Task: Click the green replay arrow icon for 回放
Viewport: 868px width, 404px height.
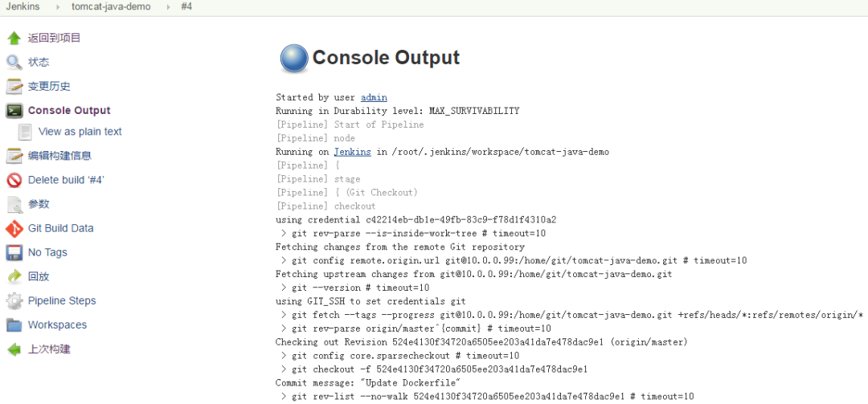Action: [14, 277]
